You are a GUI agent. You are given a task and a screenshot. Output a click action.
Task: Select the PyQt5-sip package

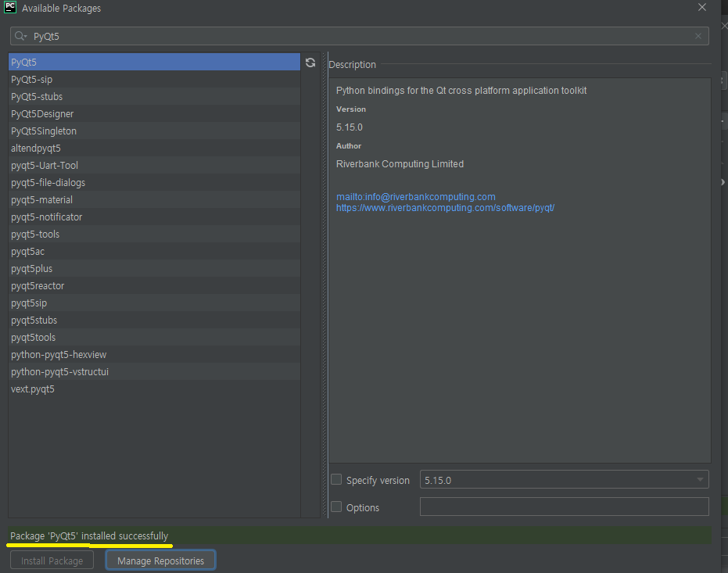coord(154,79)
